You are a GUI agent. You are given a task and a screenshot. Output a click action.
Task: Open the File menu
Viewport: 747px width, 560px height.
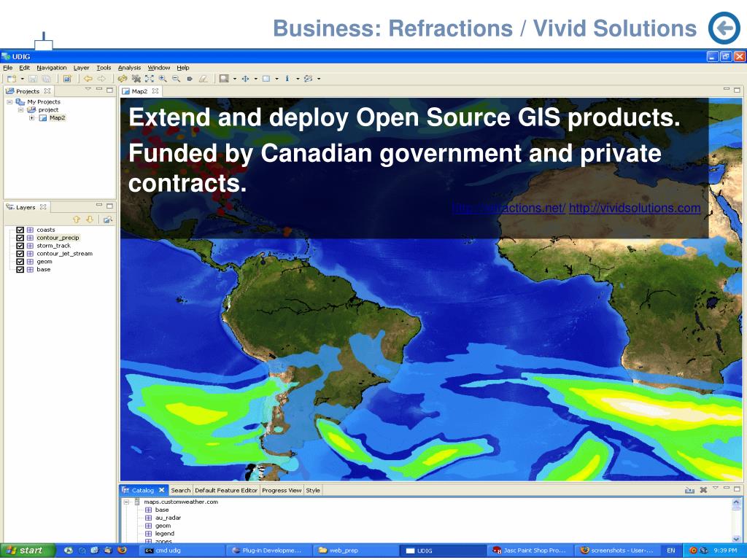click(x=7, y=68)
